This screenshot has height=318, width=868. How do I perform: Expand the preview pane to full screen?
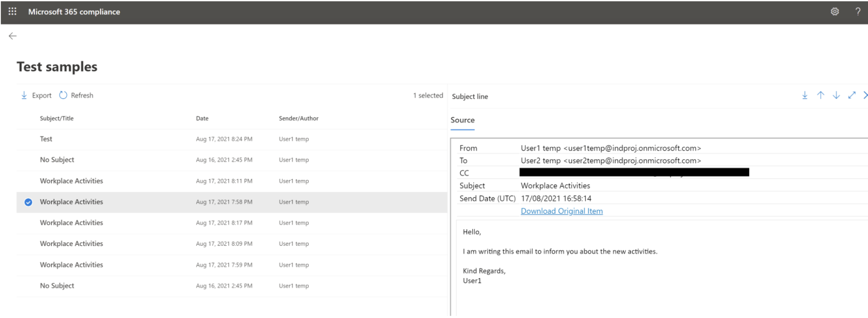[852, 95]
